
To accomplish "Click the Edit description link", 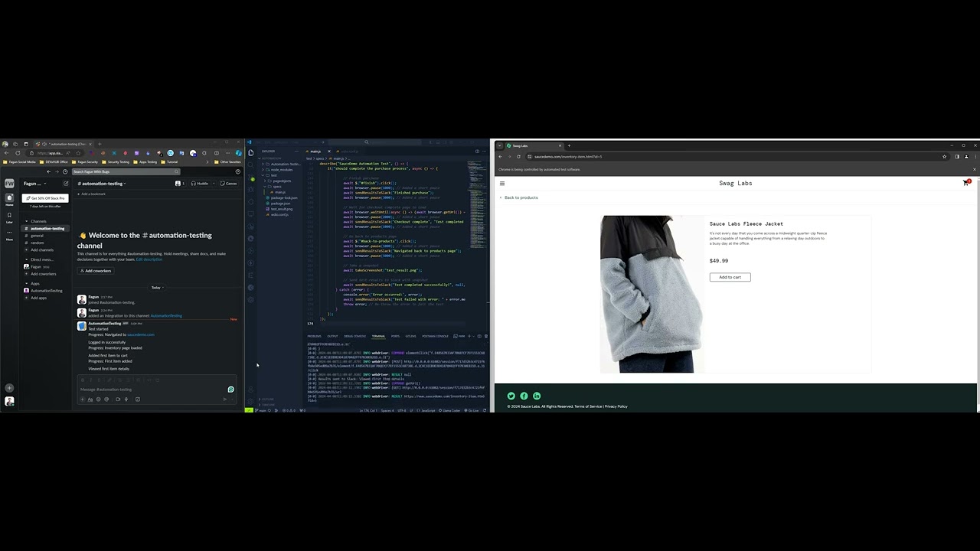I will click(149, 259).
